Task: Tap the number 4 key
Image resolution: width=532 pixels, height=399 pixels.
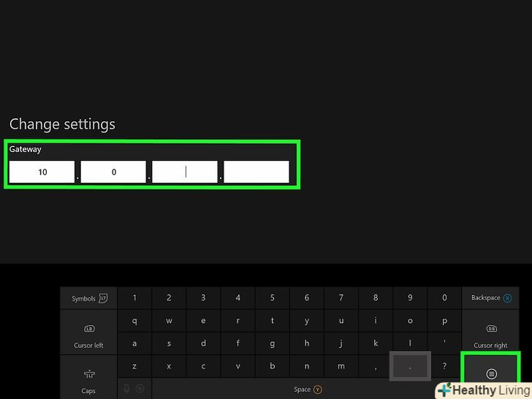Action: click(237, 298)
